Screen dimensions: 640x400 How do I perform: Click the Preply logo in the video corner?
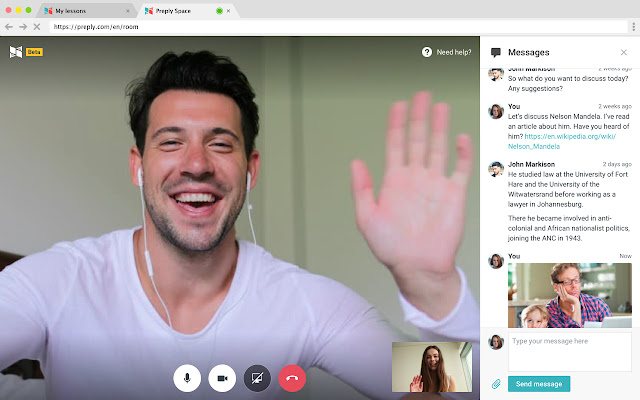pos(16,52)
